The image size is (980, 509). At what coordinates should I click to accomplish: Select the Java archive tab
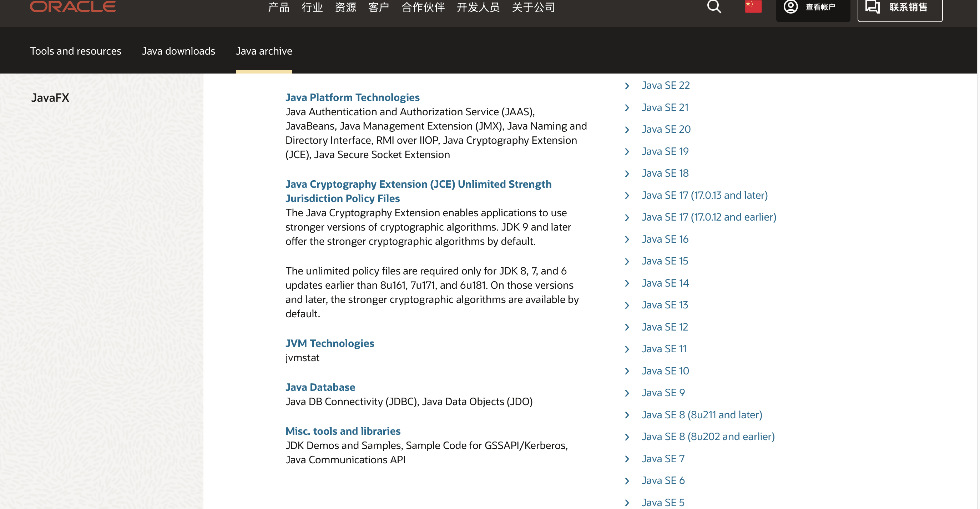[x=264, y=51]
